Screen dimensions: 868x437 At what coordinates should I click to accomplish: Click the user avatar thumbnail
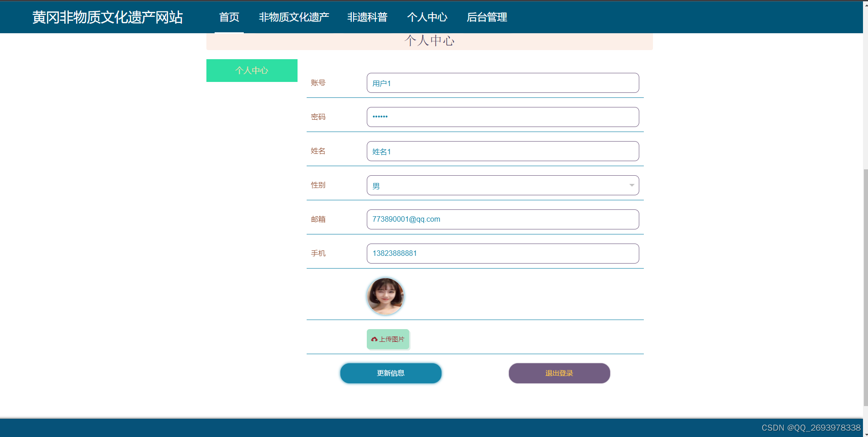tap(385, 296)
